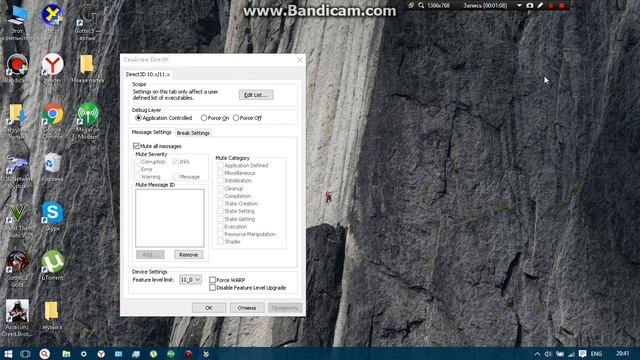Switch to the 'Break Settings' tab

(193, 133)
